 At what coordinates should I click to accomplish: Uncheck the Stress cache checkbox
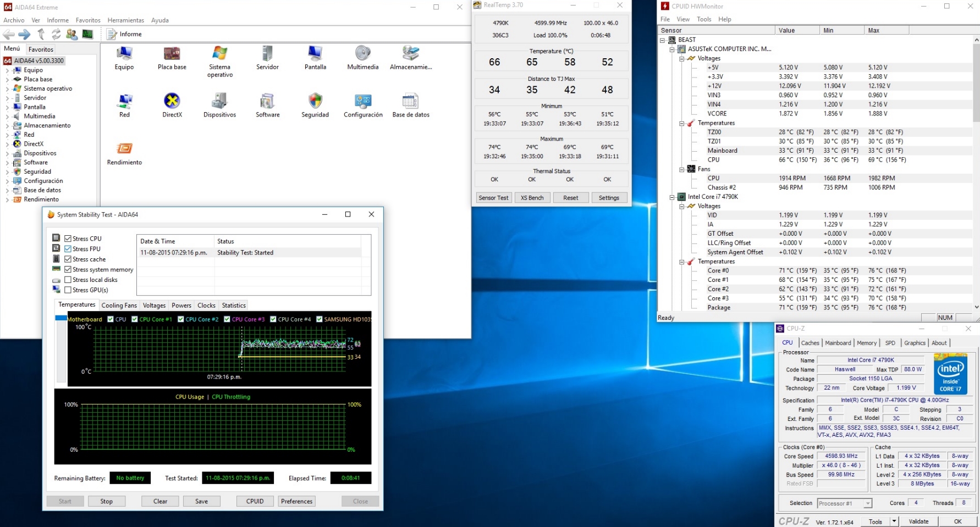(68, 259)
